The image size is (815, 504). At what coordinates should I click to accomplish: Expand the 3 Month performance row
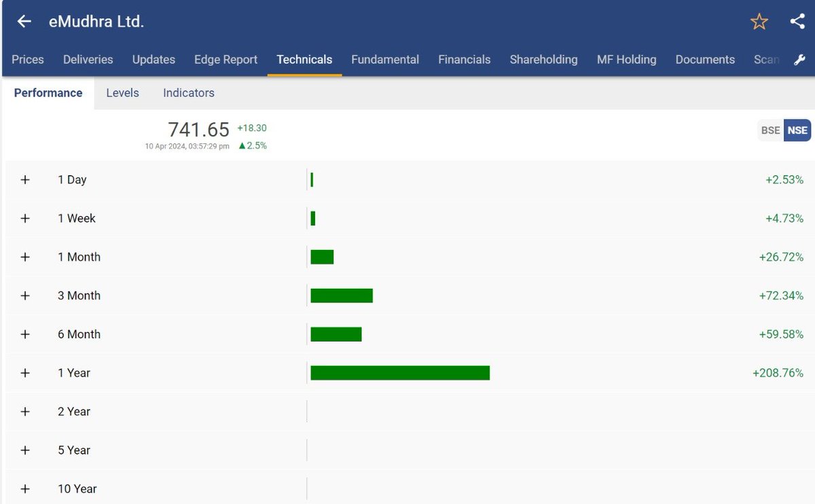click(x=25, y=296)
